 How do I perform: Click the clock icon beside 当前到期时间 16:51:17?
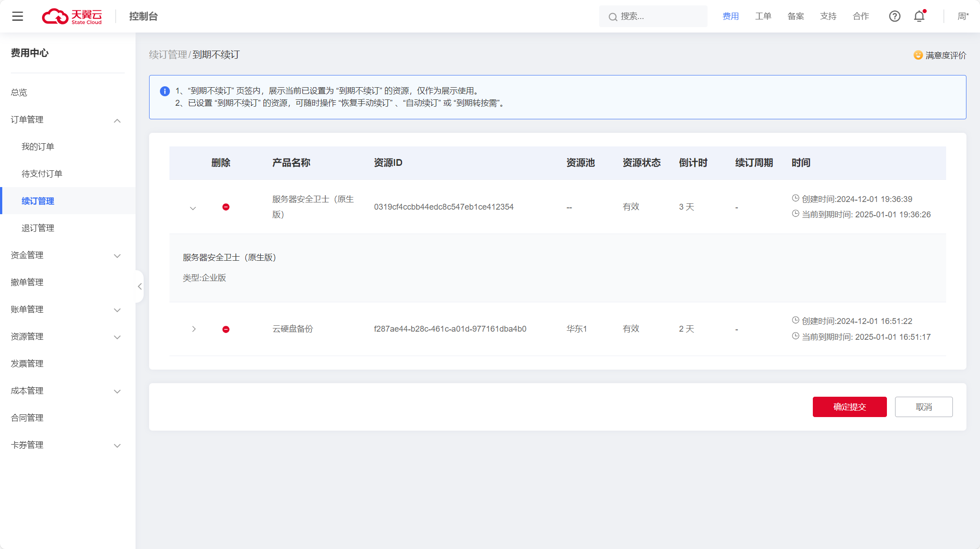coord(796,336)
